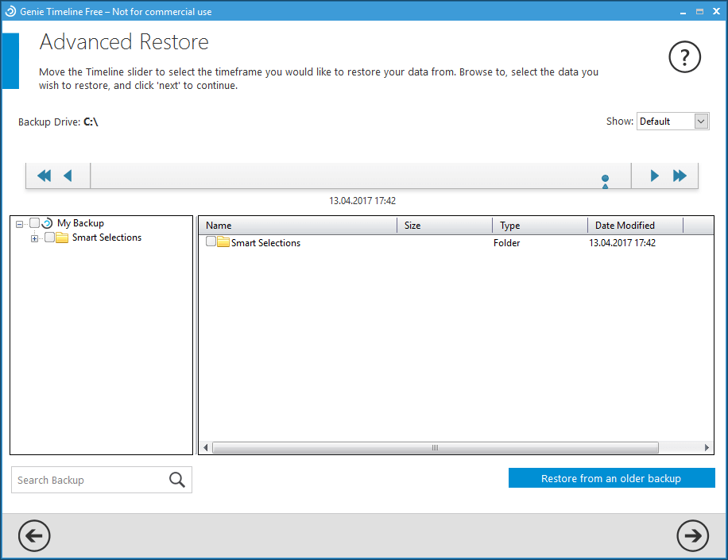Continue with the next arrow button
Viewport: 728px width, 560px height.
pos(692,536)
